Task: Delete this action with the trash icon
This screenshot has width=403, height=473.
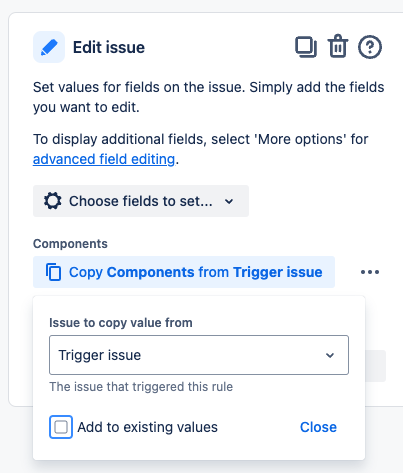Action: click(x=338, y=46)
